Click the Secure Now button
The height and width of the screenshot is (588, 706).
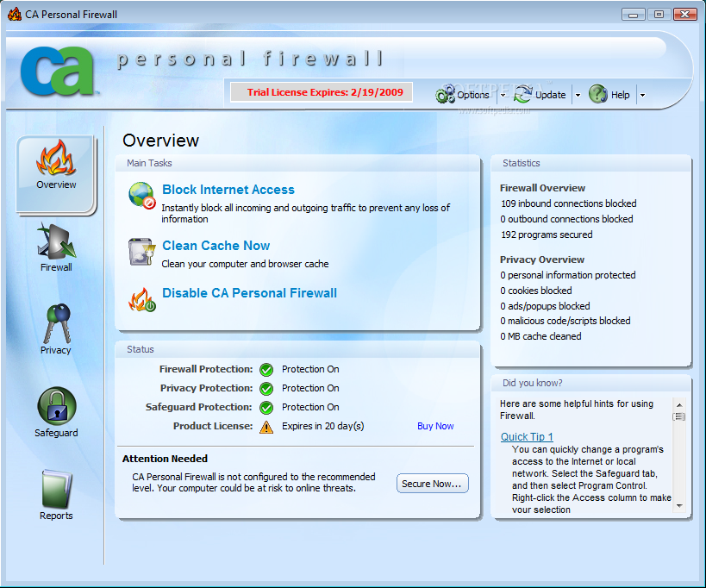click(432, 484)
